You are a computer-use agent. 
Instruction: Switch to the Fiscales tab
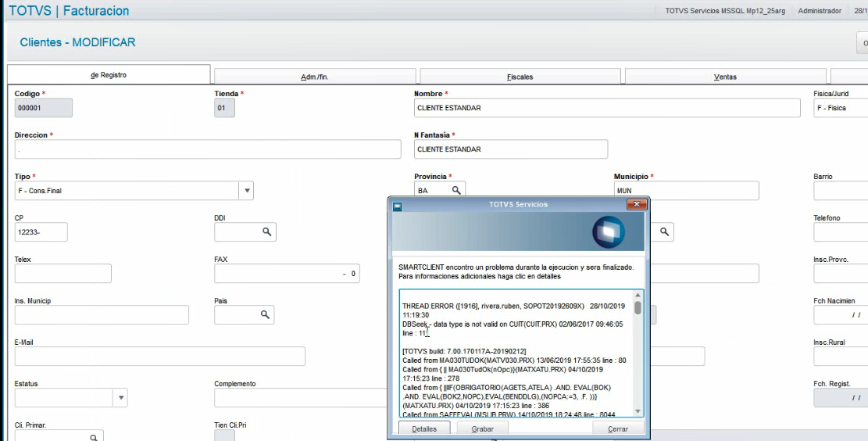pyautogui.click(x=520, y=77)
